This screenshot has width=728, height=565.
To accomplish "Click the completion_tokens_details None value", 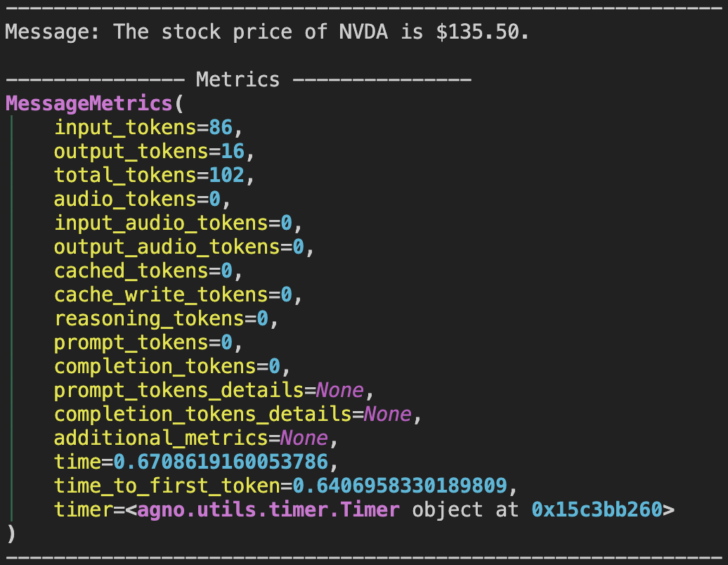I will pos(388,414).
